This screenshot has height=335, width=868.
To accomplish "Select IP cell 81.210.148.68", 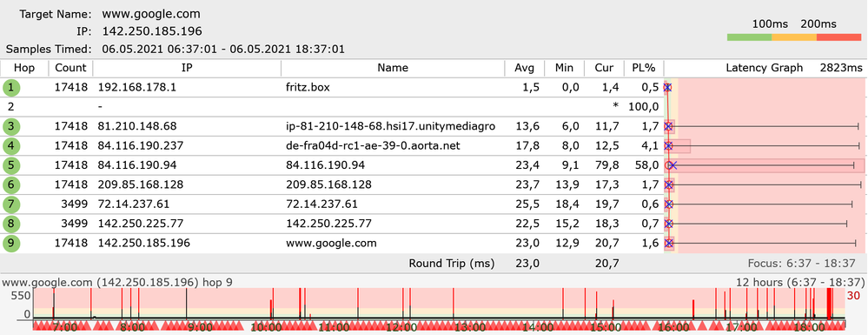I will [x=136, y=126].
